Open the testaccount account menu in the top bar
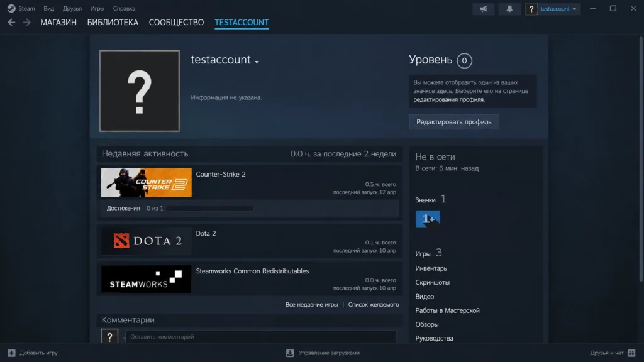Viewport: 644px width, 362px height. pyautogui.click(x=558, y=9)
